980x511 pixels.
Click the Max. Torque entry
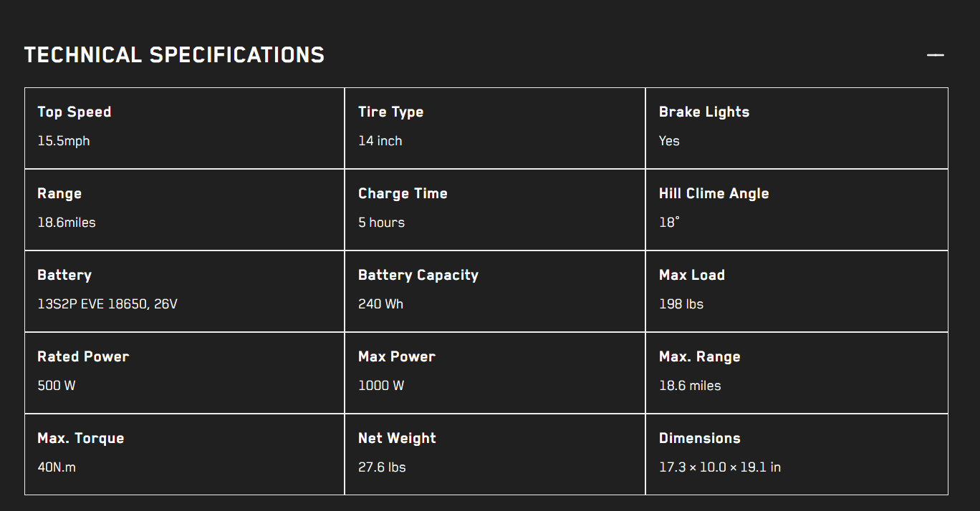(80, 438)
